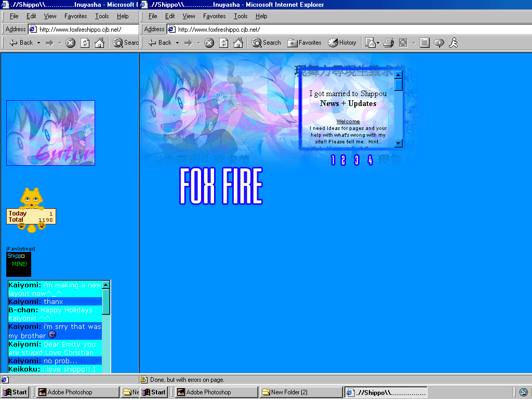Expand Back history dropdown in right window
The image size is (532, 399).
(177, 43)
